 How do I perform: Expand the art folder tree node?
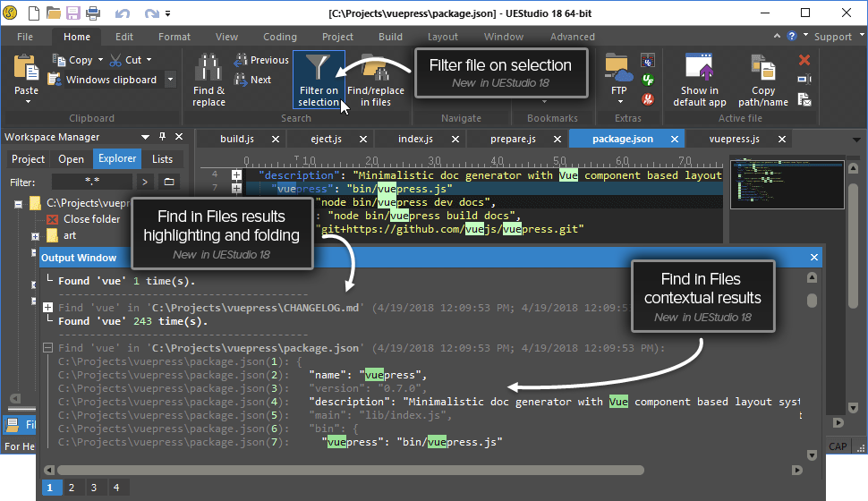(36, 236)
